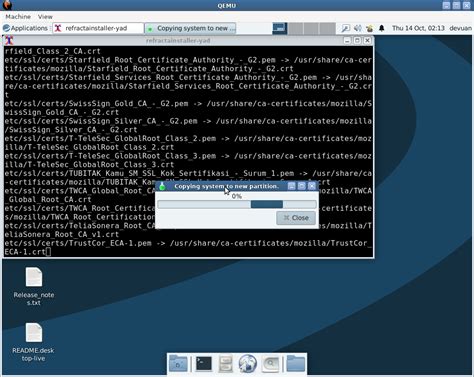Close the Copying system dialog window
The height and width of the screenshot is (377, 474).
312,186
